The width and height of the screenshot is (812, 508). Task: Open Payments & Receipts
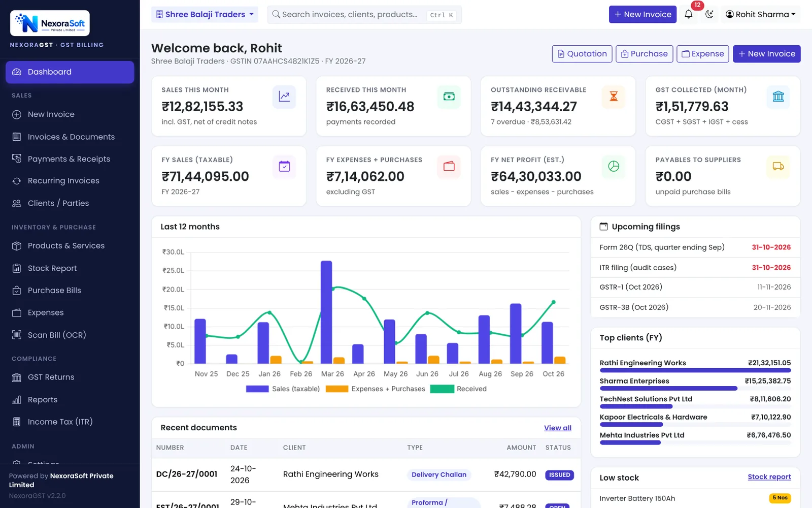click(70, 159)
